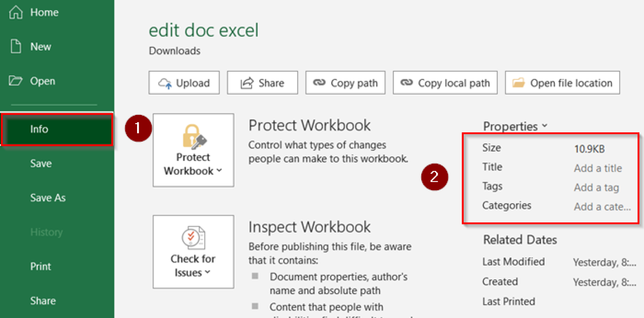This screenshot has width=644, height=318.
Task: Select Print in the backstage menu
Action: pyautogui.click(x=41, y=266)
